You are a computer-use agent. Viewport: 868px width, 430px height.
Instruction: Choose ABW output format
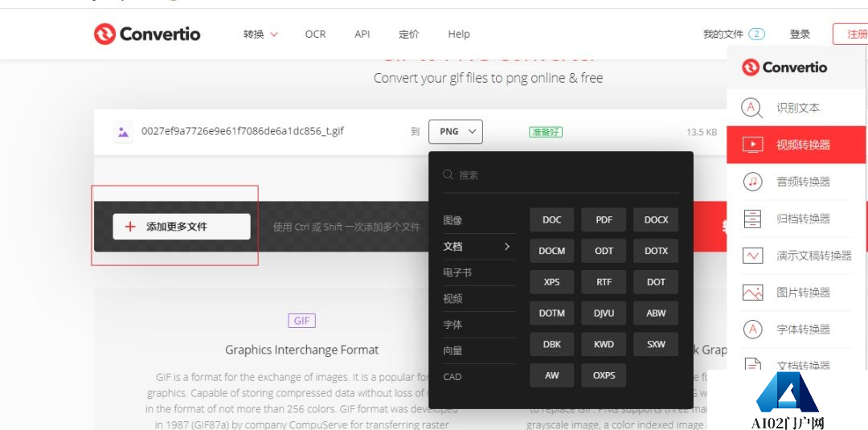656,313
